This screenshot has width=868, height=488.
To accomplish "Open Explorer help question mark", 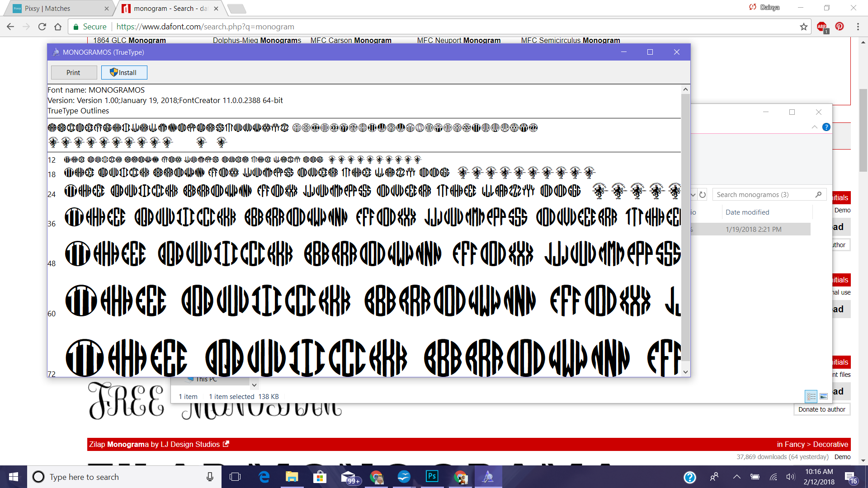I will 826,127.
